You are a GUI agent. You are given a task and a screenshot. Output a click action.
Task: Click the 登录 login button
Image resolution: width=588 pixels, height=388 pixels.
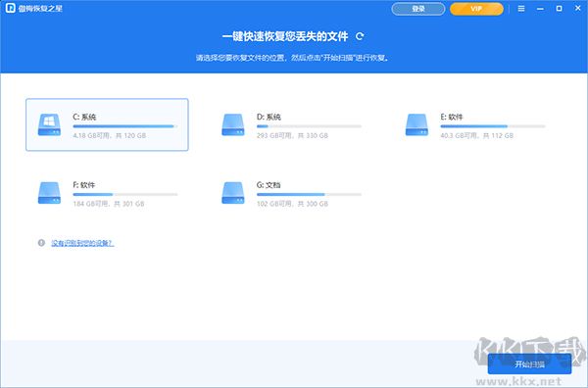point(418,9)
